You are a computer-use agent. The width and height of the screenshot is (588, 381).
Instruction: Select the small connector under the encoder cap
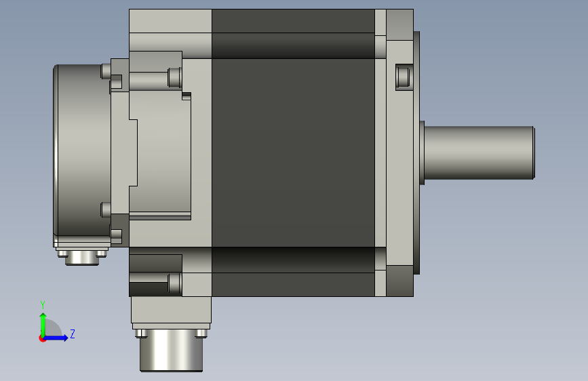pos(82,258)
